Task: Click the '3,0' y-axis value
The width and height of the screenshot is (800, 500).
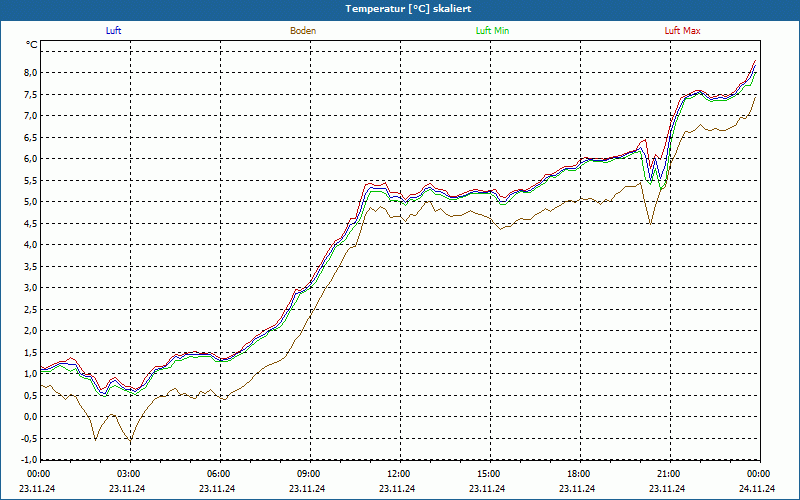Action: point(31,288)
